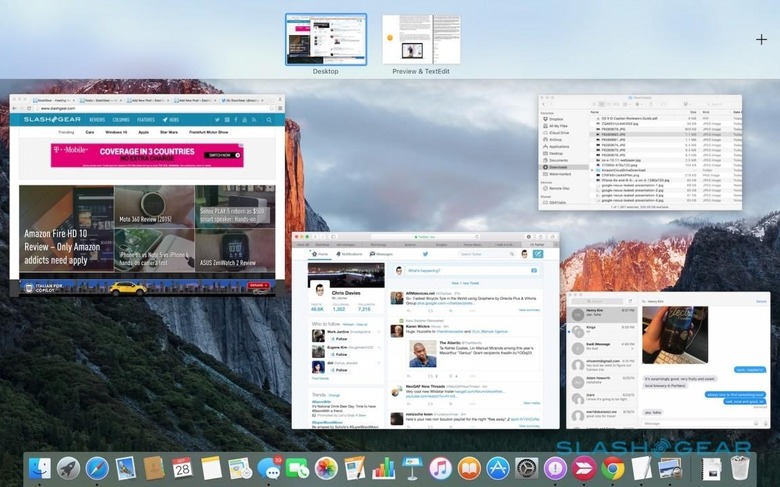Click Chrome address bar www.slashgear.com
This screenshot has height=487, width=780.
coord(154,108)
